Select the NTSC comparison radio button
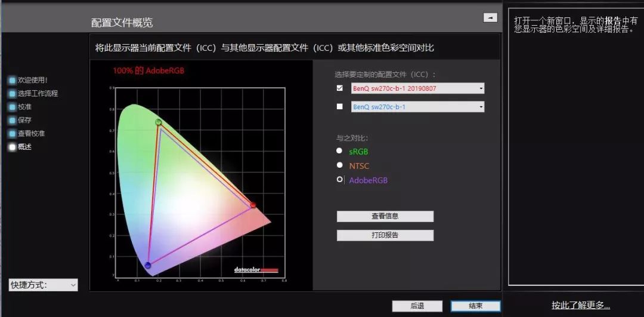This screenshot has width=644, height=317. pyautogui.click(x=339, y=165)
